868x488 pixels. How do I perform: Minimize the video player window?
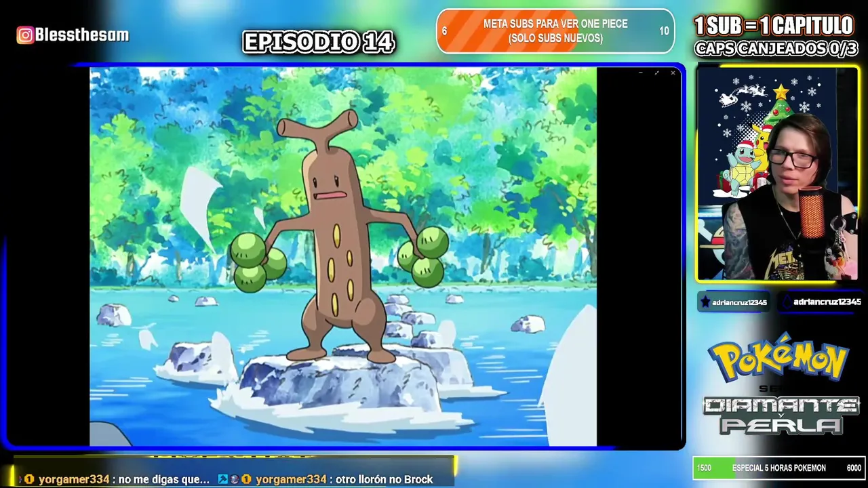641,73
